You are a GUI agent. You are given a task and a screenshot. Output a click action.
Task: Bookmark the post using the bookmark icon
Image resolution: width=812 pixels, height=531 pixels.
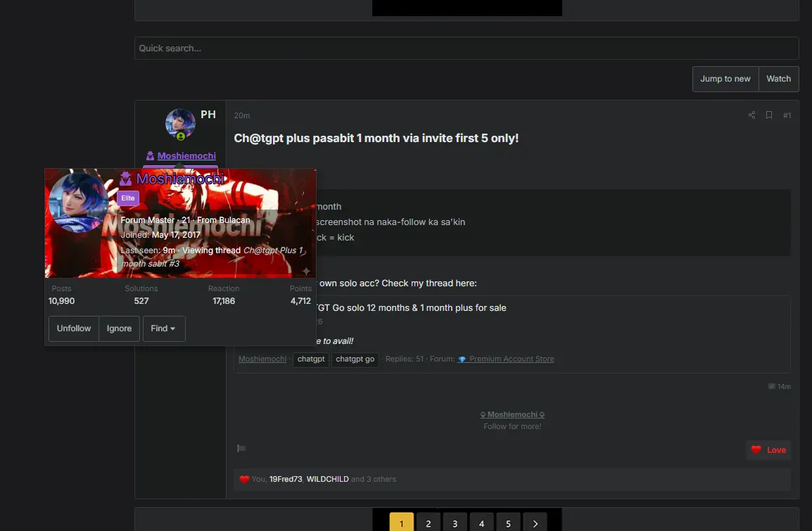coord(769,115)
